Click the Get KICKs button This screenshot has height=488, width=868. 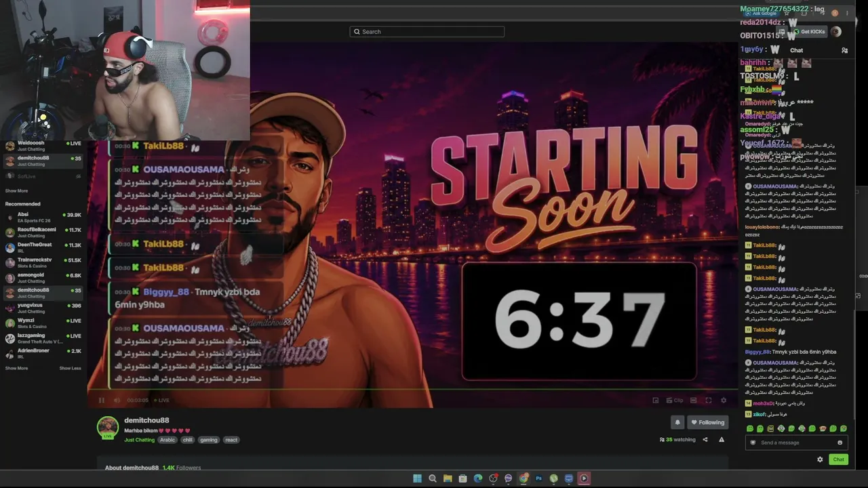point(809,32)
